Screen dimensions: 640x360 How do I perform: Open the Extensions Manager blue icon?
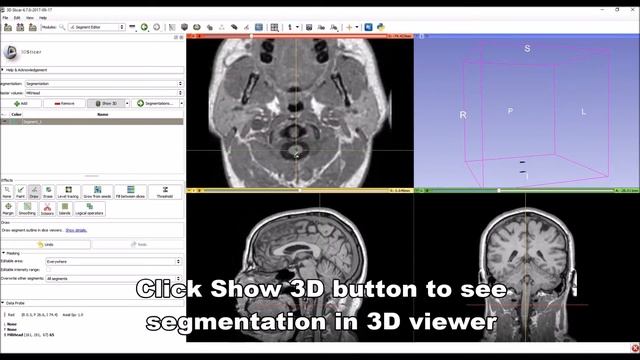pos(369,27)
